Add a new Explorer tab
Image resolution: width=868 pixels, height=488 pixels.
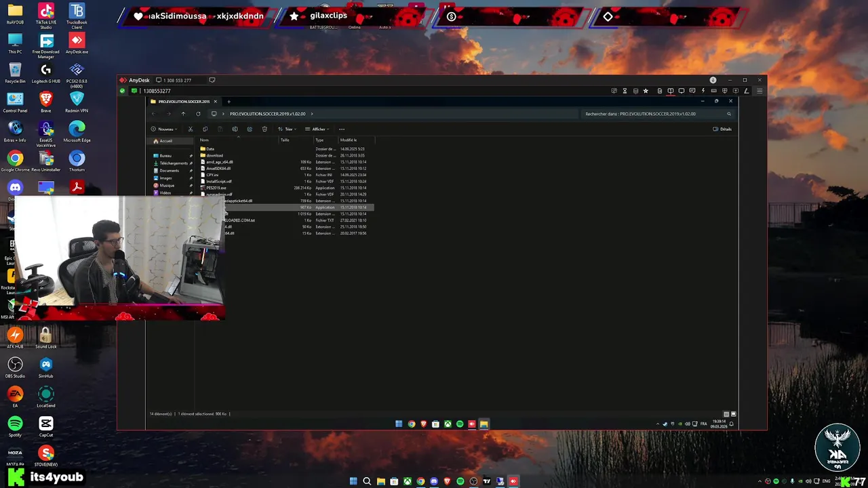tap(229, 102)
